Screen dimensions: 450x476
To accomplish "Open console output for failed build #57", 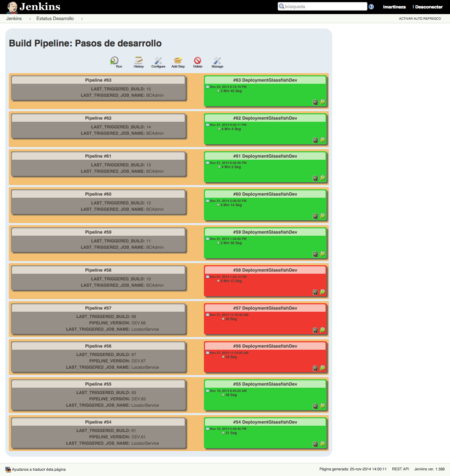I will 315,330.
